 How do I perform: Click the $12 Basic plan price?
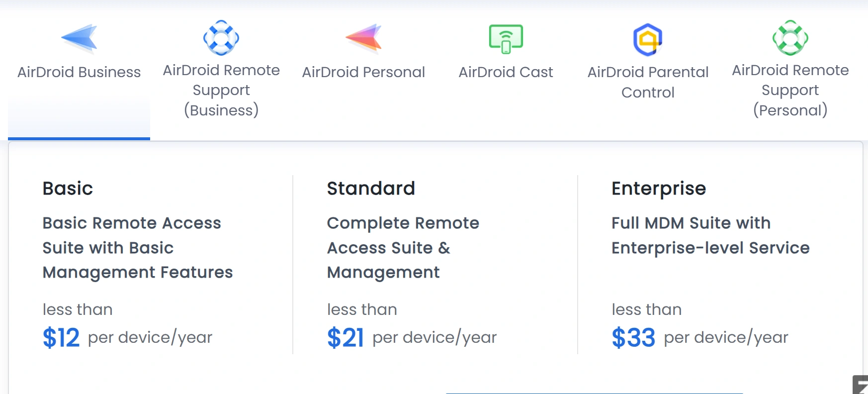tap(61, 338)
